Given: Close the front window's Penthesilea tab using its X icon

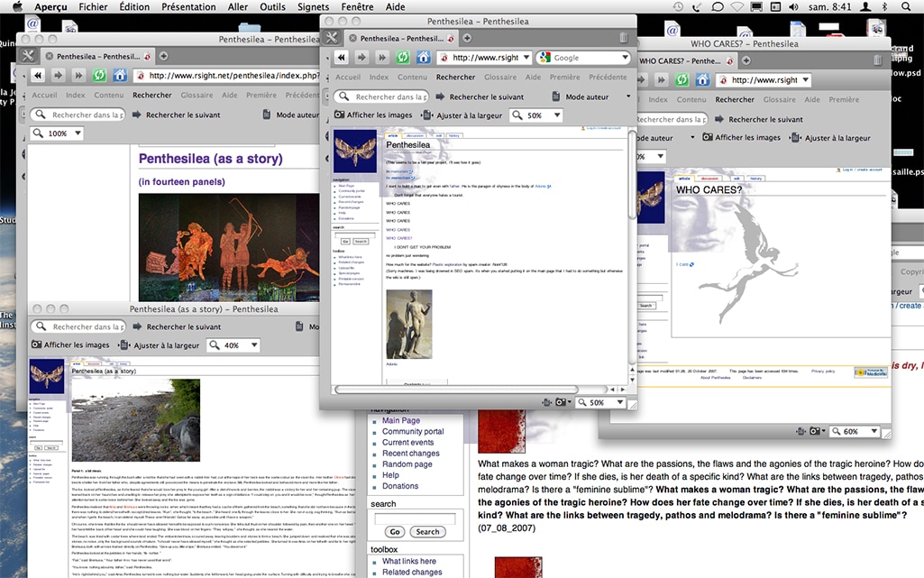Looking at the screenshot, I should click(x=352, y=38).
